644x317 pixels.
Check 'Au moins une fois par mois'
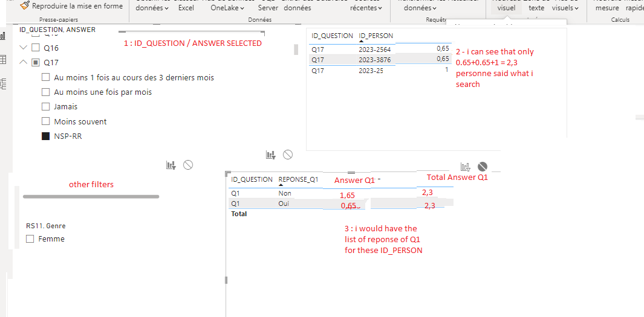[45, 92]
